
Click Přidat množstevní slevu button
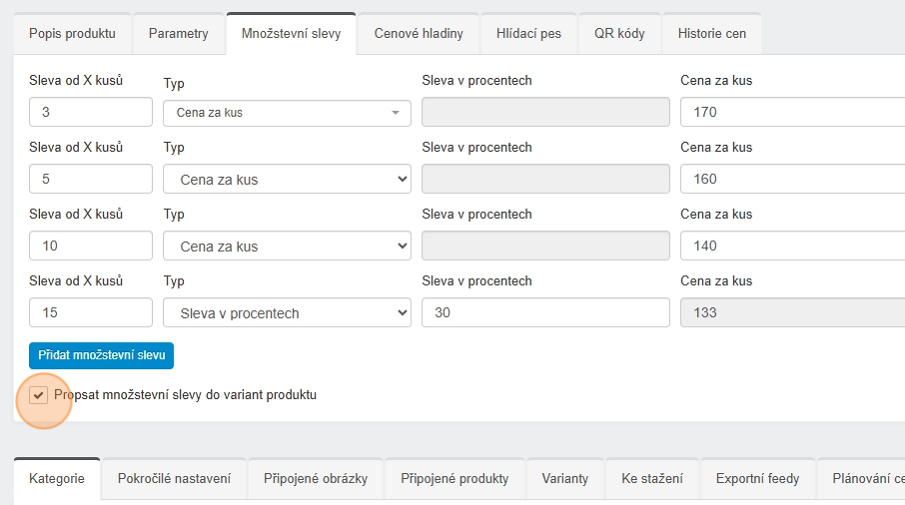(101, 355)
